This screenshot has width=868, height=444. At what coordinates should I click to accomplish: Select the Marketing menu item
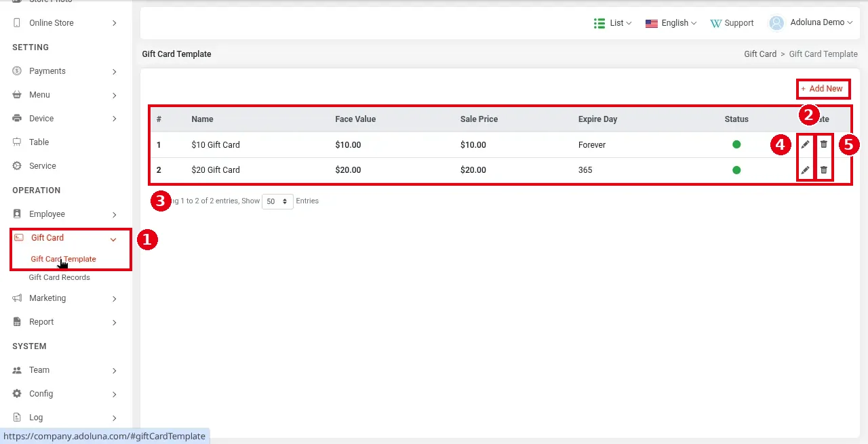coord(47,298)
